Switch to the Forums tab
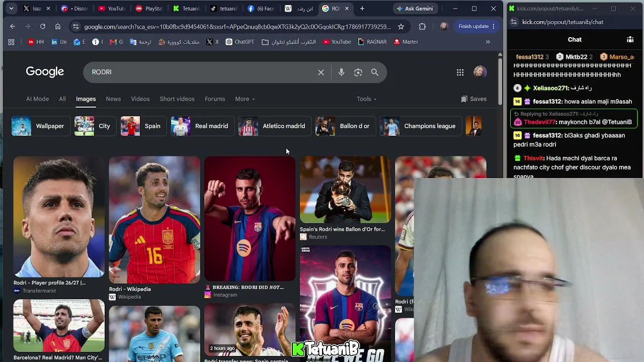Screen dimensions: 644x362 215,99
